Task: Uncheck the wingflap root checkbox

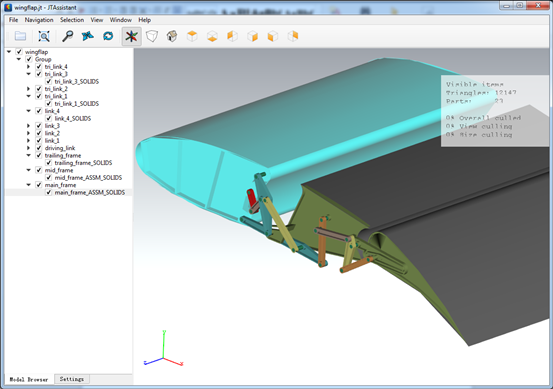Action: click(19, 52)
